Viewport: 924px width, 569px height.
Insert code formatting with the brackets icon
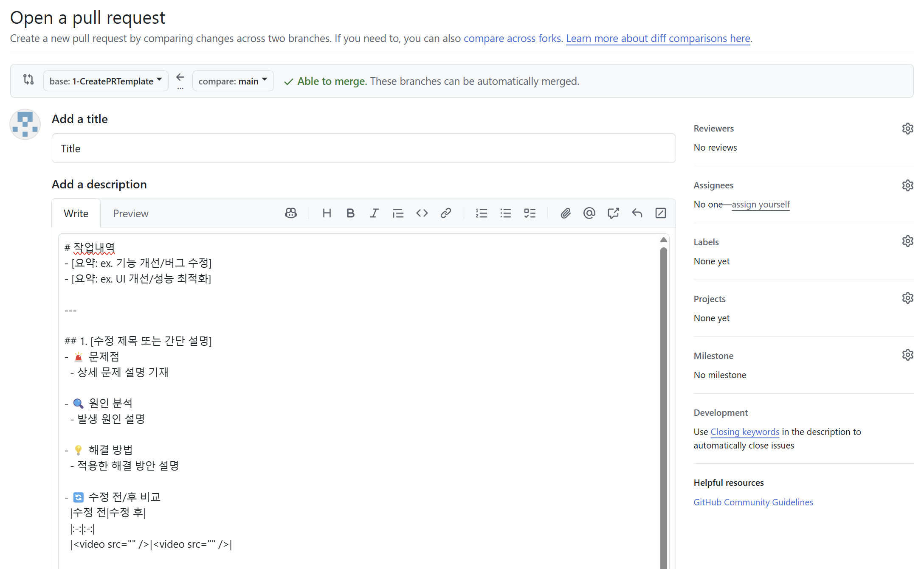[x=422, y=213]
